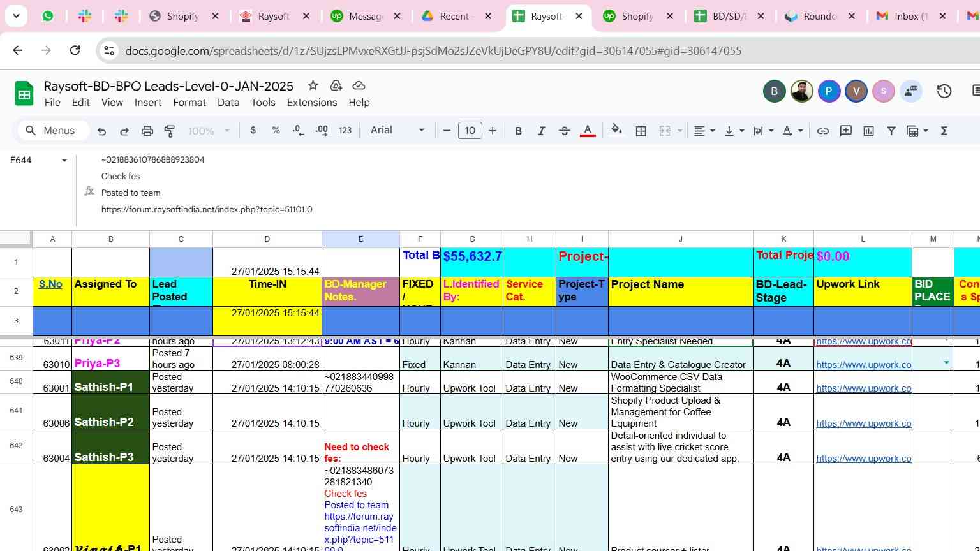Reload the browser page
The image size is (980, 551).
pos(75,50)
